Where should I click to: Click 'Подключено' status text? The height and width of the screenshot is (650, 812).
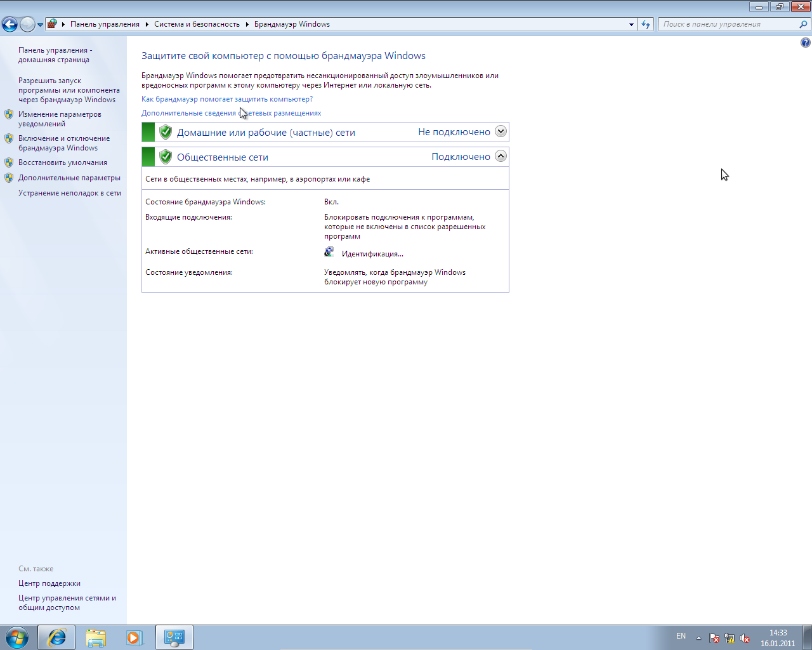(461, 157)
